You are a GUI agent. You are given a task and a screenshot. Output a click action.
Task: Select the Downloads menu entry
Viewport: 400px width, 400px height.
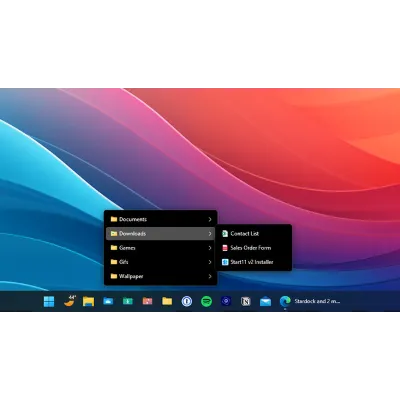(x=161, y=234)
